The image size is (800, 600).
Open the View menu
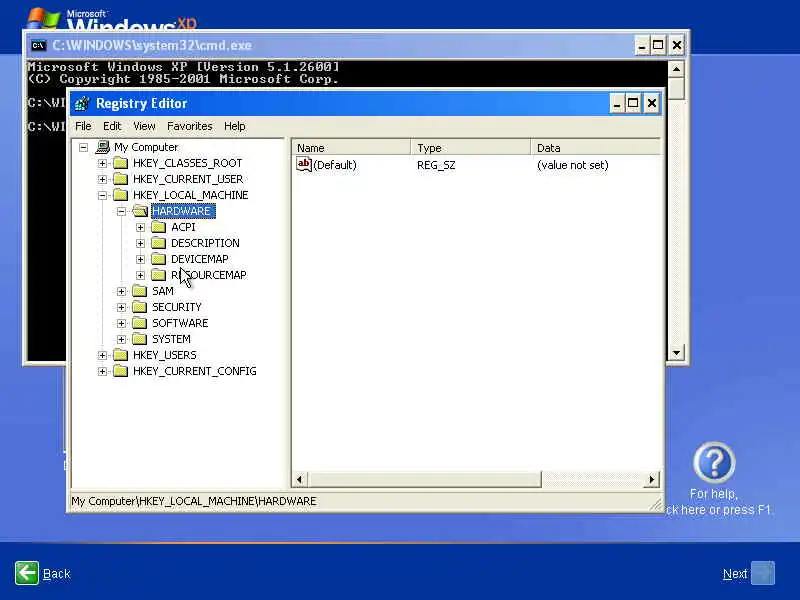[144, 126]
